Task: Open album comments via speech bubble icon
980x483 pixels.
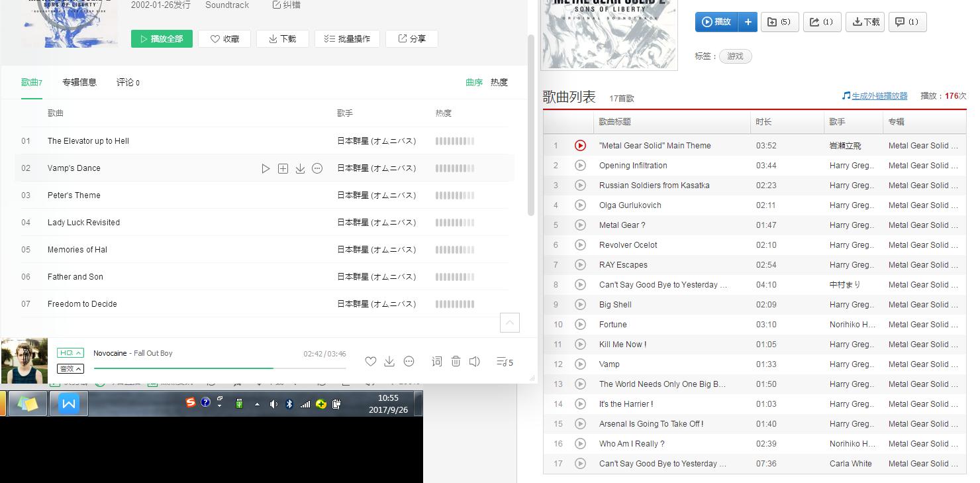Action: click(907, 22)
